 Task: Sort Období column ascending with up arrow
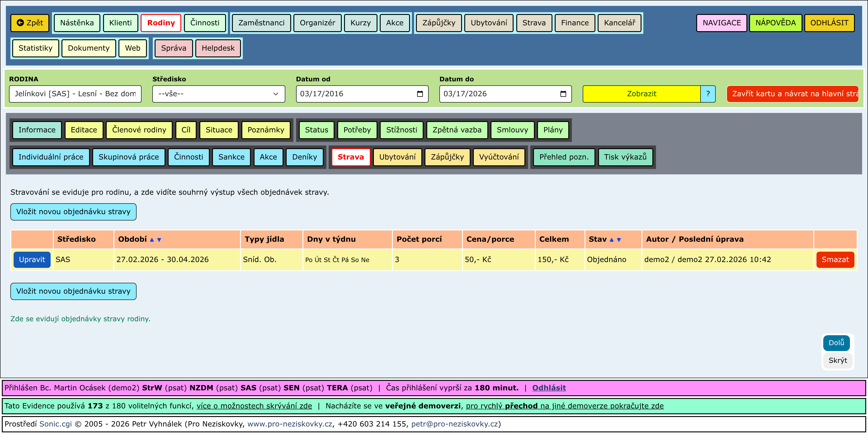point(152,240)
